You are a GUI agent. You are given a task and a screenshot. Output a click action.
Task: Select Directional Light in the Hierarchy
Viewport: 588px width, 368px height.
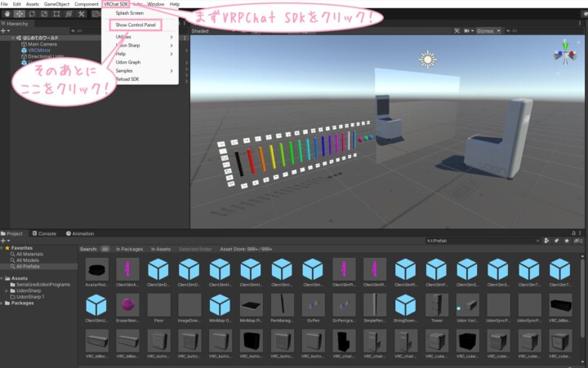pyautogui.click(x=46, y=56)
